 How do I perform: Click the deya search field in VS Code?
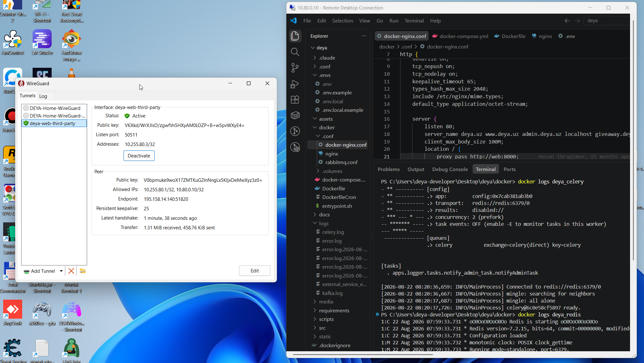(x=606, y=21)
